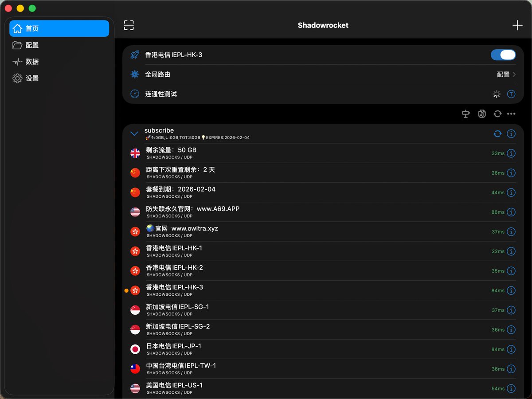
Task: Click the rocket icon beside current server
Action: pos(135,55)
